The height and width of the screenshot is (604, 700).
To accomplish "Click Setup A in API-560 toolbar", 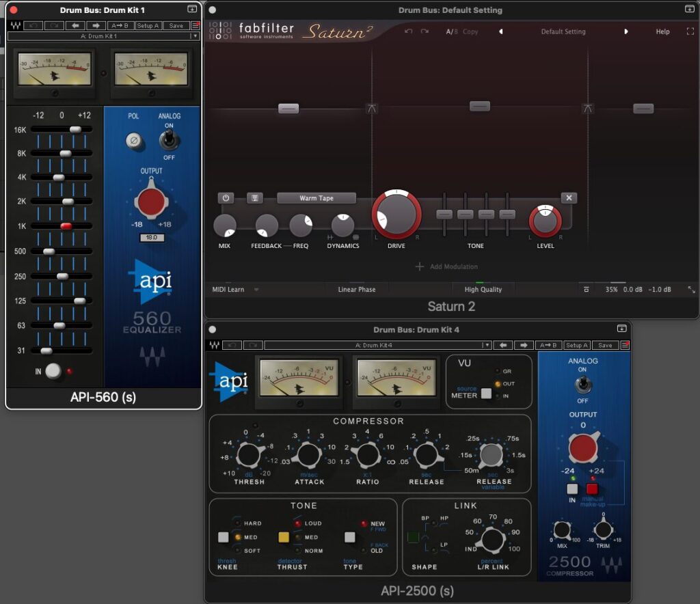I will tap(148, 25).
